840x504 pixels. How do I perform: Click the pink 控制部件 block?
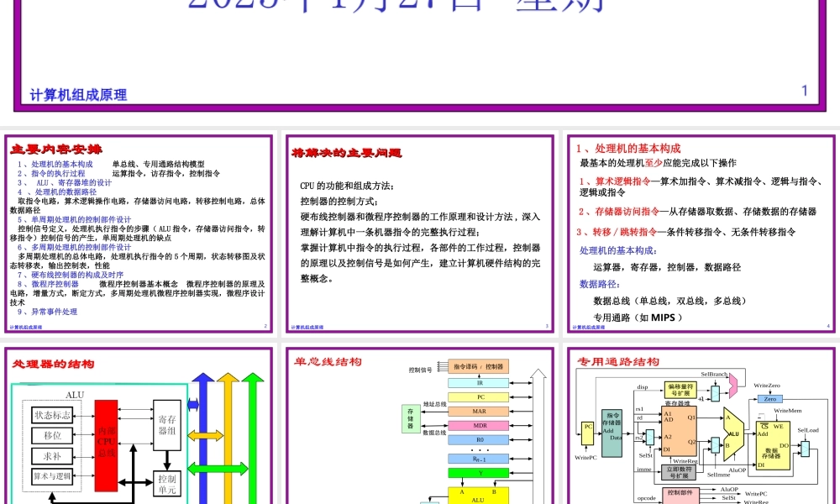(680, 496)
